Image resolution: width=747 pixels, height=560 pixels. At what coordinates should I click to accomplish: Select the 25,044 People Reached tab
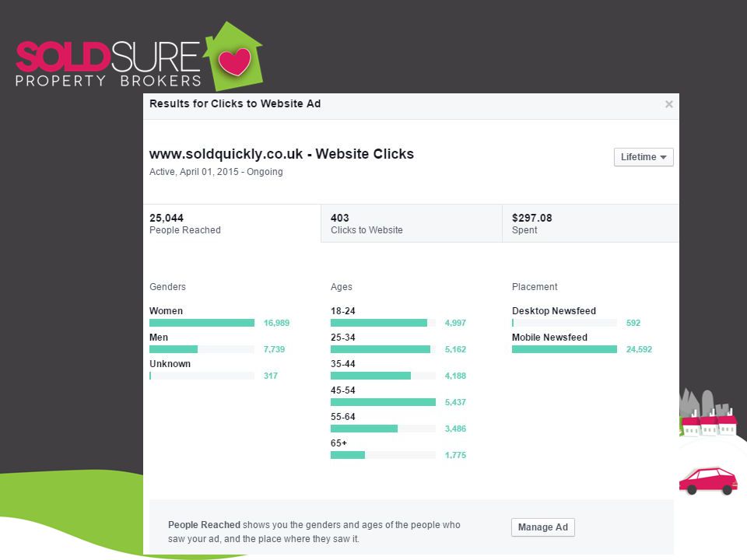232,223
